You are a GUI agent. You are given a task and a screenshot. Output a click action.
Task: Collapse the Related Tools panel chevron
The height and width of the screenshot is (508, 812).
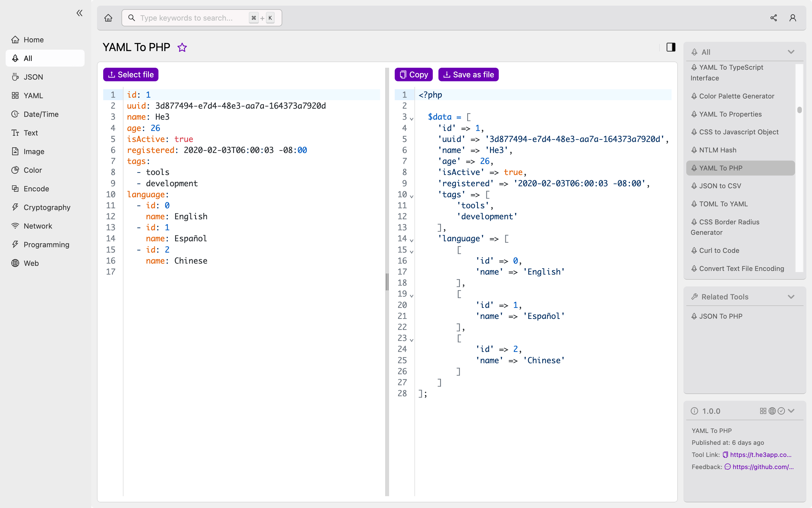(x=791, y=297)
